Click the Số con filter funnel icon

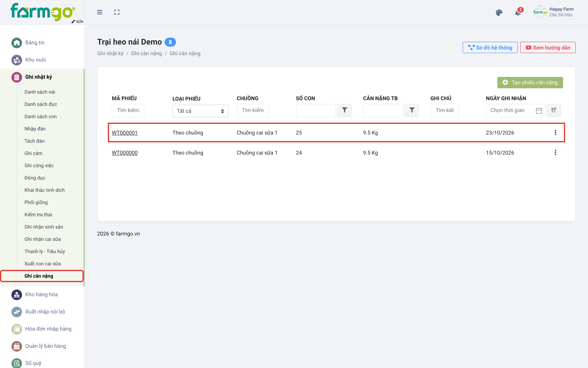pyautogui.click(x=344, y=110)
